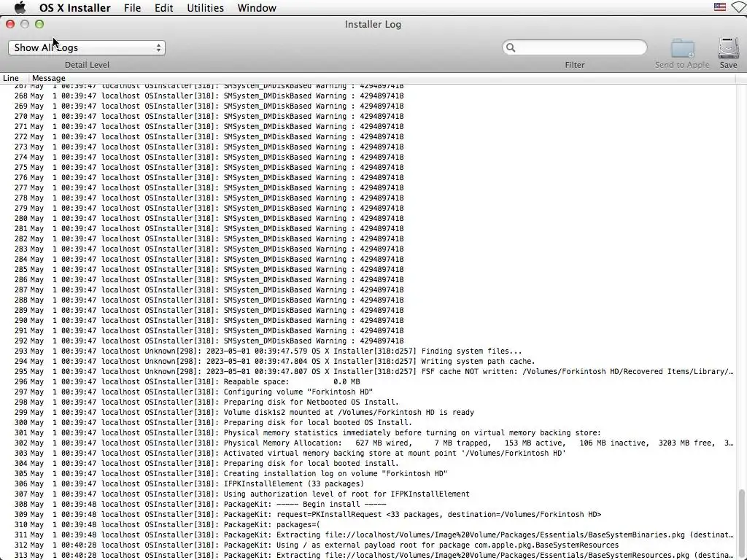
Task: Select line 299 Volume disk1s2 mounted
Action: [x=368, y=413]
